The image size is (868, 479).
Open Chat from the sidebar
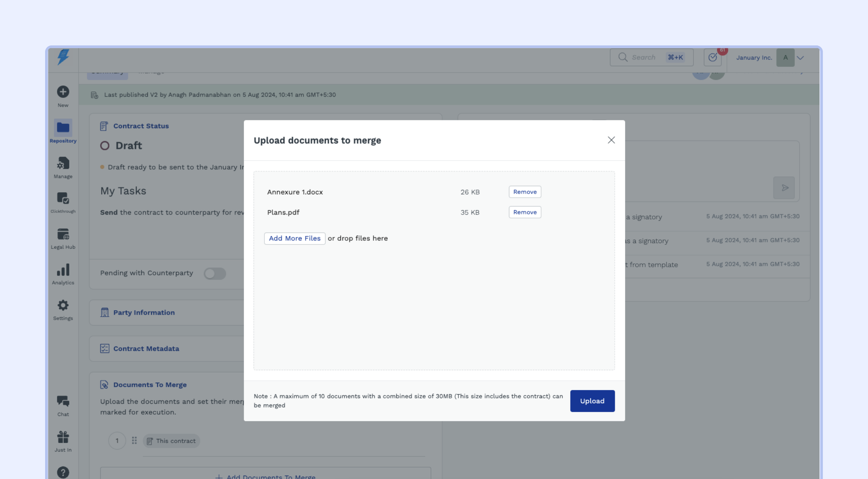tap(63, 401)
